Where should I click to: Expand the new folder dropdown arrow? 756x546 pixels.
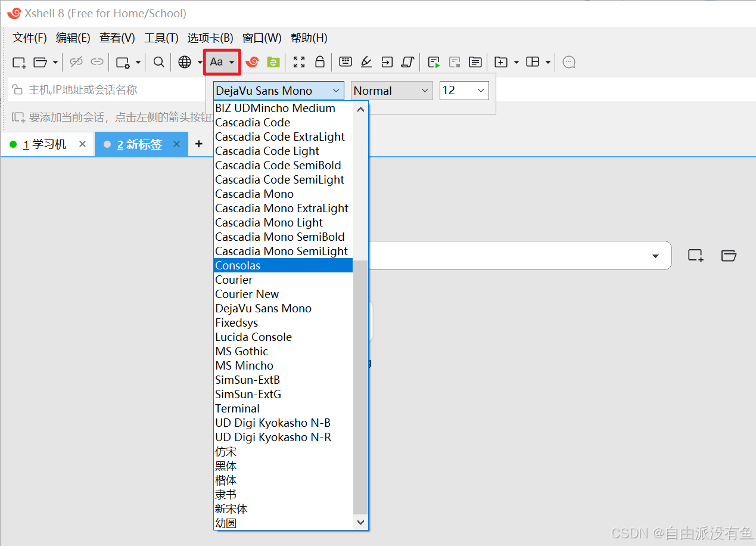coord(516,62)
